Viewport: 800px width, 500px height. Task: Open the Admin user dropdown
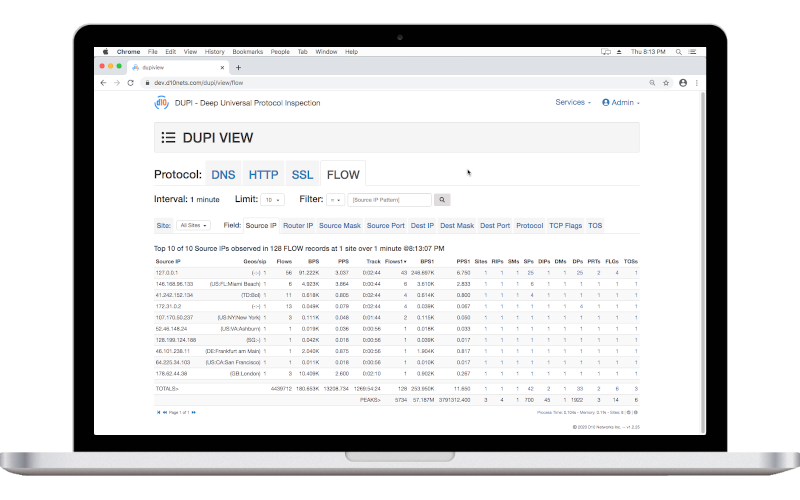point(621,103)
